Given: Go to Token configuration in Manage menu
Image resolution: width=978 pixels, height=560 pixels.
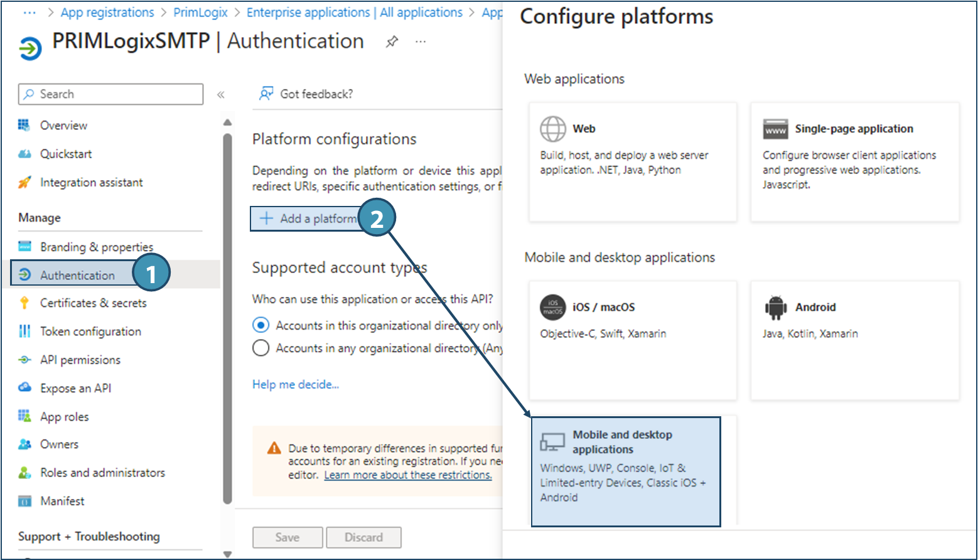Looking at the screenshot, I should pos(90,331).
